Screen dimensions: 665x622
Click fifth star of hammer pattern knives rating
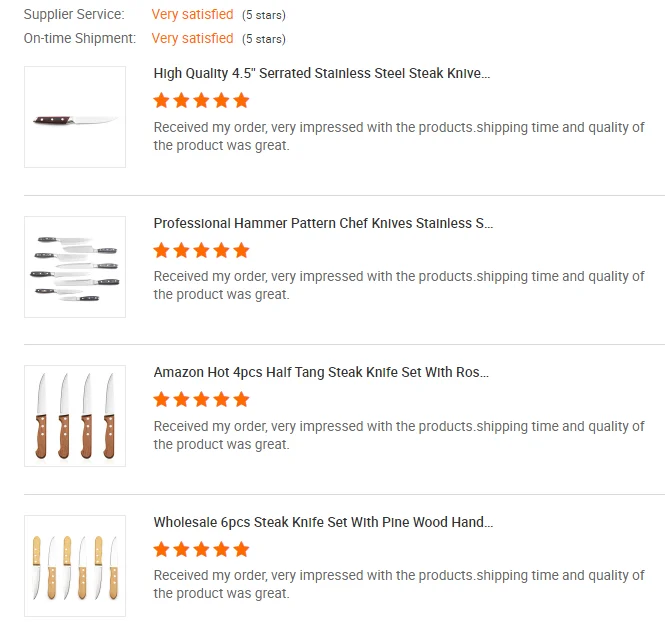(x=241, y=250)
